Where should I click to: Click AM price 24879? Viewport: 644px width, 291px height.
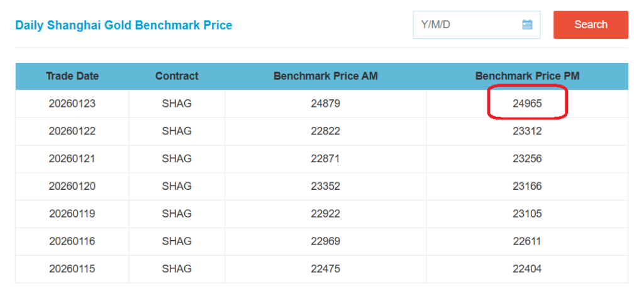[x=325, y=104]
